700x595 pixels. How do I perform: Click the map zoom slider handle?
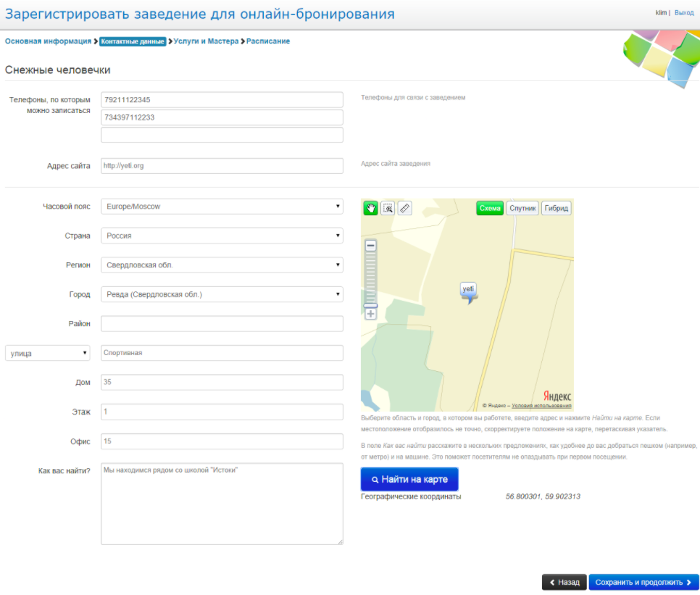[x=370, y=306]
